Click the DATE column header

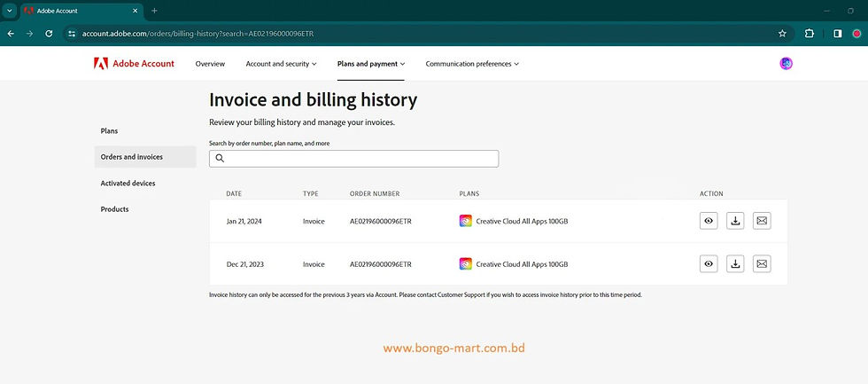(234, 194)
